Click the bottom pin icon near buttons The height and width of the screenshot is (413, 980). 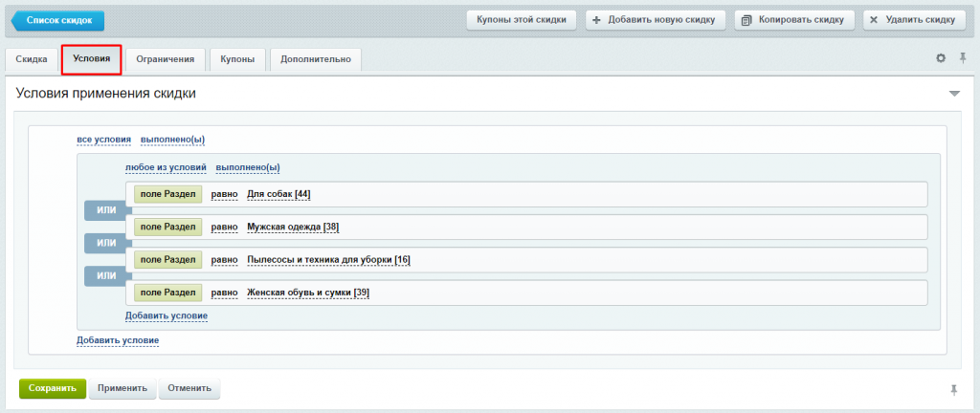click(954, 390)
